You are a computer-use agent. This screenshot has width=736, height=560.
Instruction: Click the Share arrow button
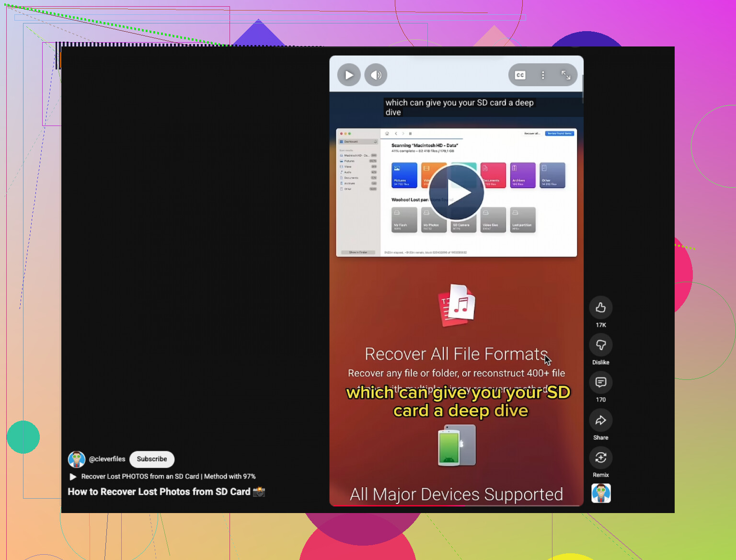pos(601,420)
